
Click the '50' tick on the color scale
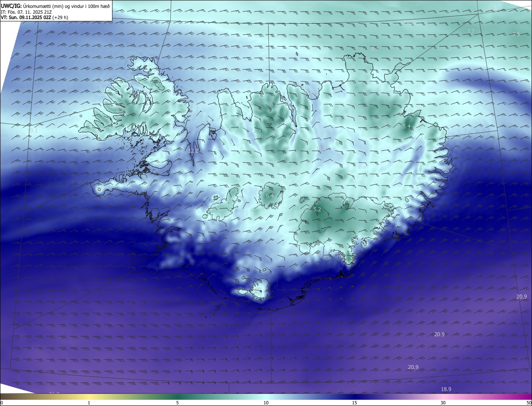pos(529,403)
